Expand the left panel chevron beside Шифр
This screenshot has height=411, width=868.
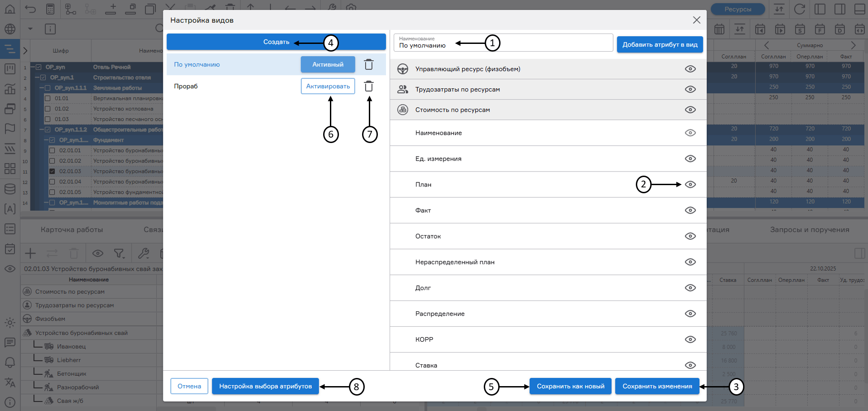[25, 51]
